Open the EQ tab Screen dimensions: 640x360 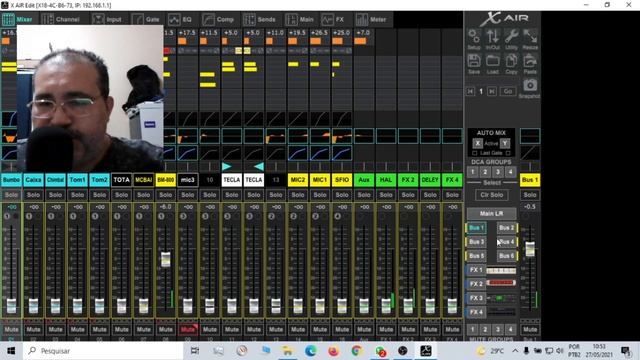pos(180,19)
